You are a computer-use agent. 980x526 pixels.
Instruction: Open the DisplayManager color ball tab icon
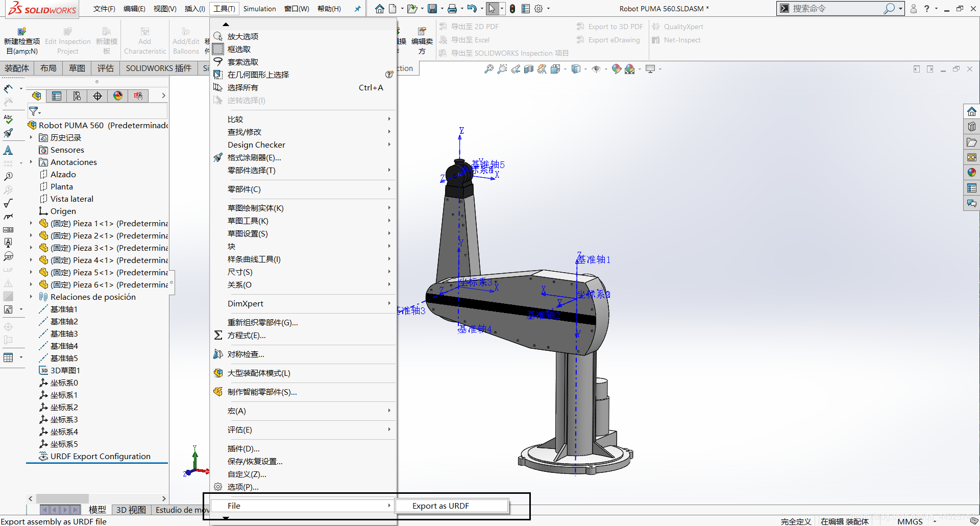pos(118,96)
